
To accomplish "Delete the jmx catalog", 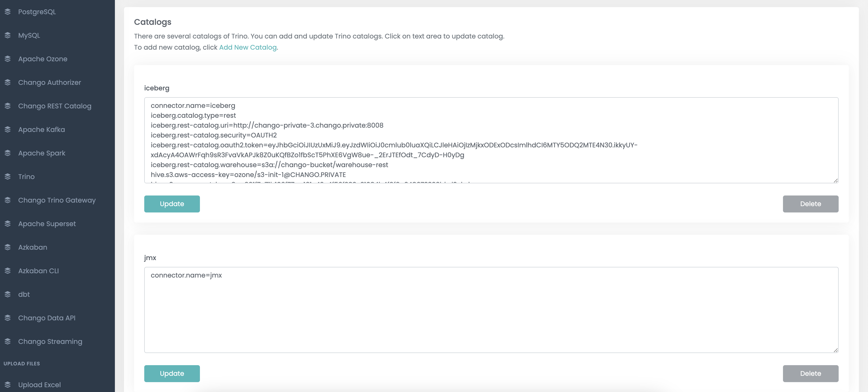I will pyautogui.click(x=810, y=374).
